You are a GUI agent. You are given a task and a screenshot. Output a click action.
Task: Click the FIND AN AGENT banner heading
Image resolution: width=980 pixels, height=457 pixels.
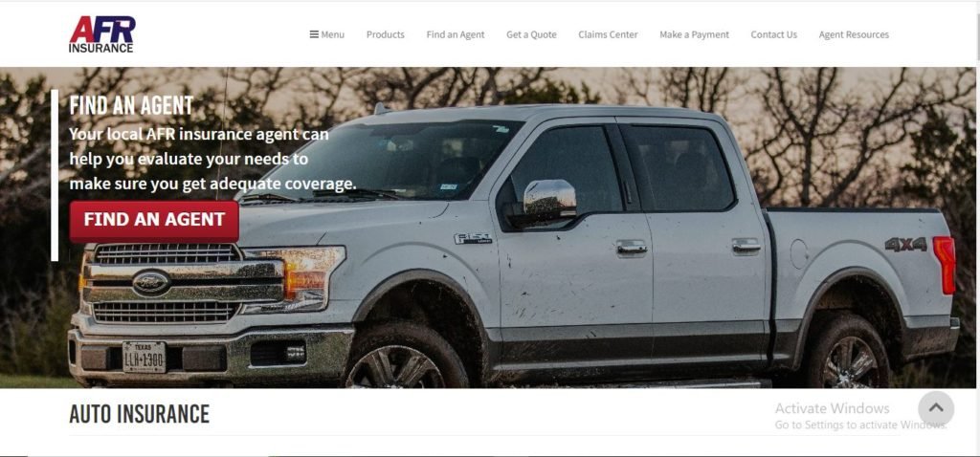[x=131, y=105]
